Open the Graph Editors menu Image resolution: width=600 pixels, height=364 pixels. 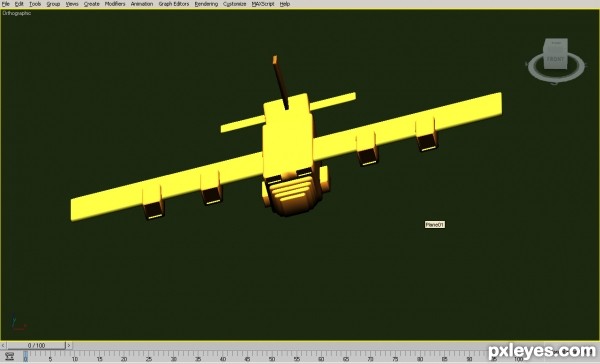pos(174,4)
